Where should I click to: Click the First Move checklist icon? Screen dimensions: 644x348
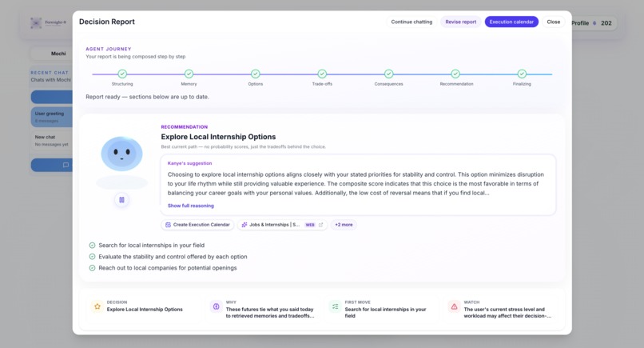[x=335, y=306]
